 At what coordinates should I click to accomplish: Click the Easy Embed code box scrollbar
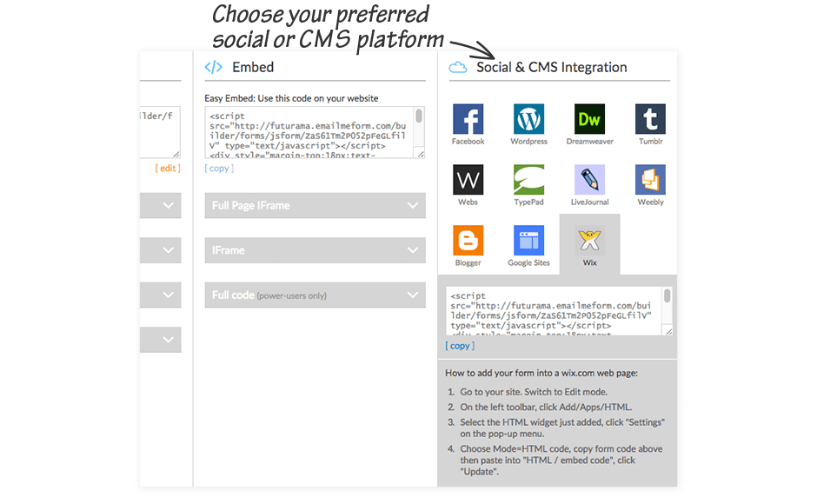pyautogui.click(x=419, y=116)
